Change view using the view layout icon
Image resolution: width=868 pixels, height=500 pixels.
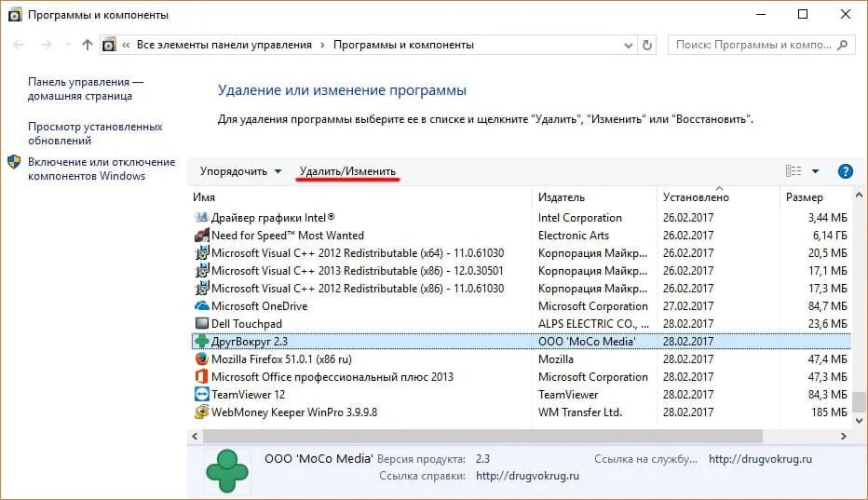pos(793,171)
